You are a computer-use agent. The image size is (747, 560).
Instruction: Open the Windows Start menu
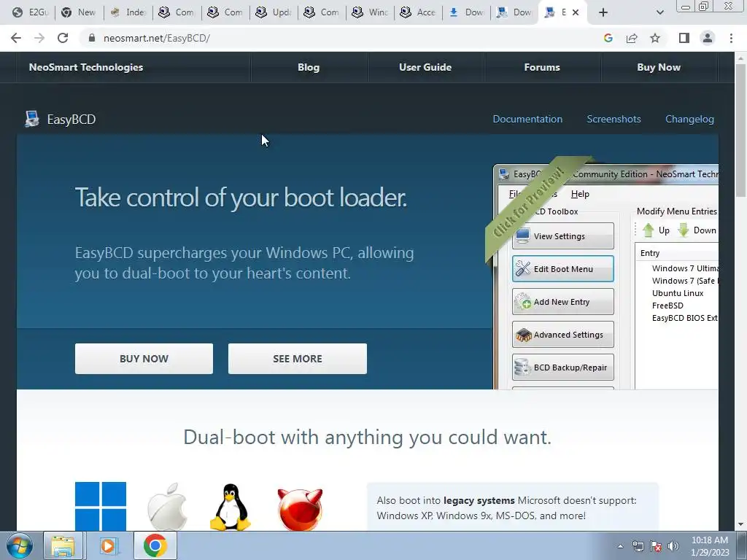(20, 545)
